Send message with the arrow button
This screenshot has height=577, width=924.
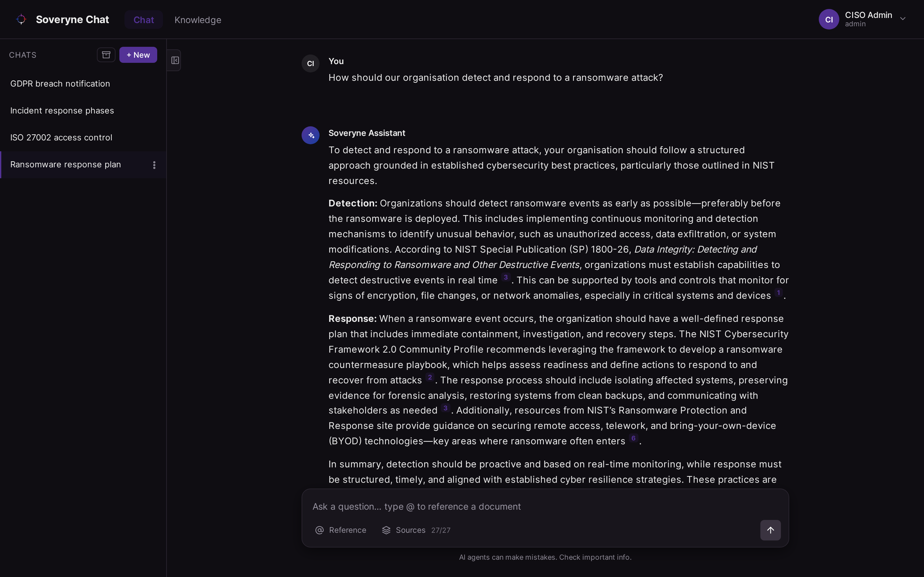770,530
